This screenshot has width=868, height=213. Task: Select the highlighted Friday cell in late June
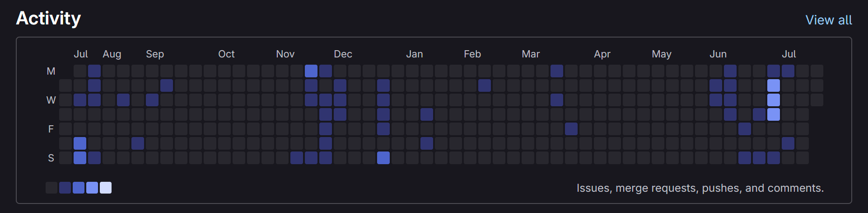[x=745, y=129]
